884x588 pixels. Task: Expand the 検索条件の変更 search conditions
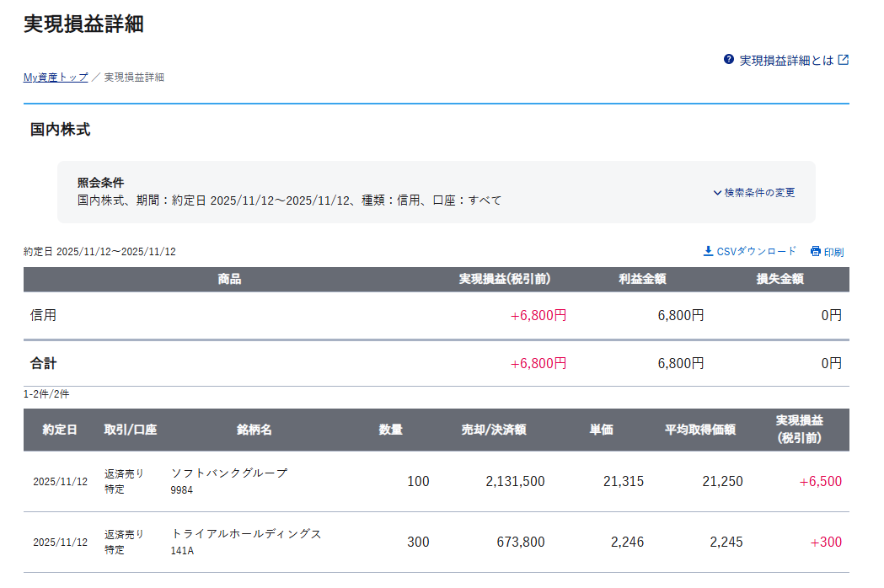coord(759,192)
